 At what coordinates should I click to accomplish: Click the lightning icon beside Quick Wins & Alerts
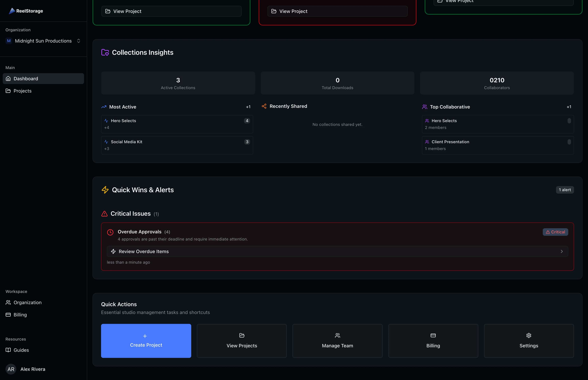(105, 190)
